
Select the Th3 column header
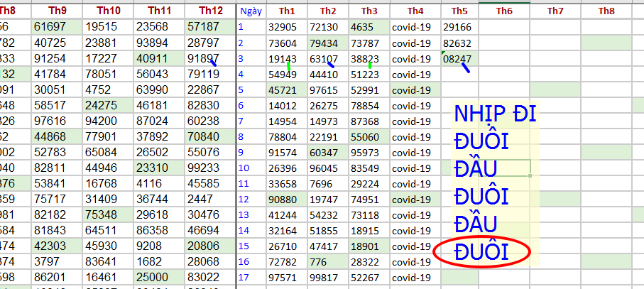pos(369,11)
